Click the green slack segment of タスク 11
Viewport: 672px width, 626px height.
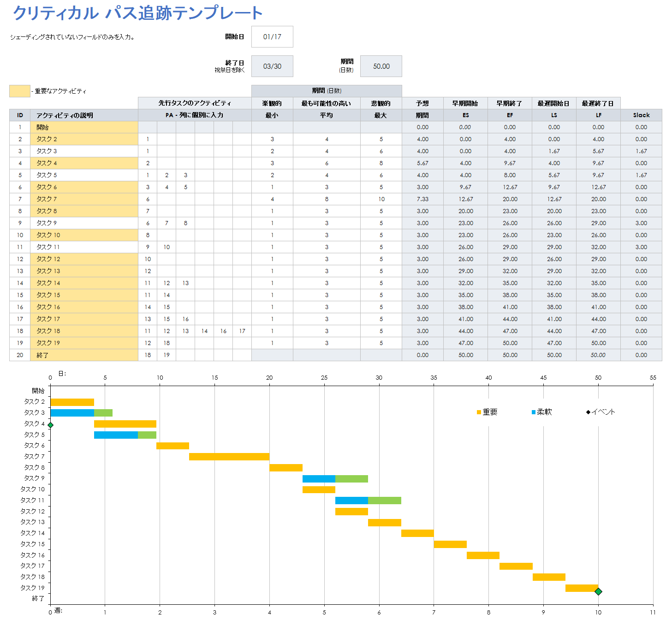pos(385,501)
